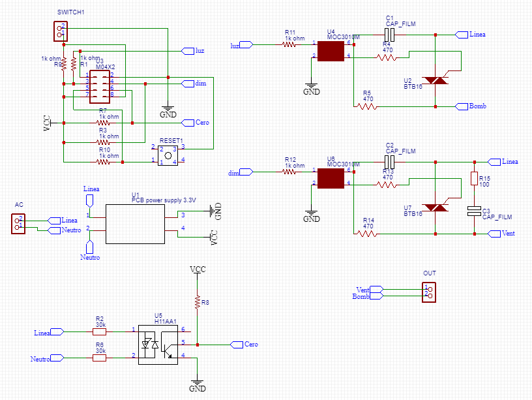Click the GND symbol under H11AA1
Viewport: 532px width, 400px height.
click(x=198, y=386)
